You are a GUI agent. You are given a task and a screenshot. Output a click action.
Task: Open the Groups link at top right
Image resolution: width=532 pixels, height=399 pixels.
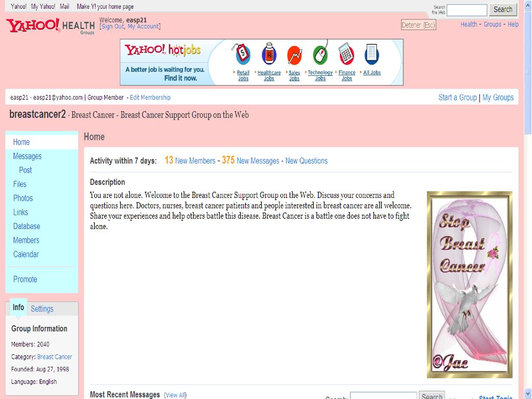493,24
